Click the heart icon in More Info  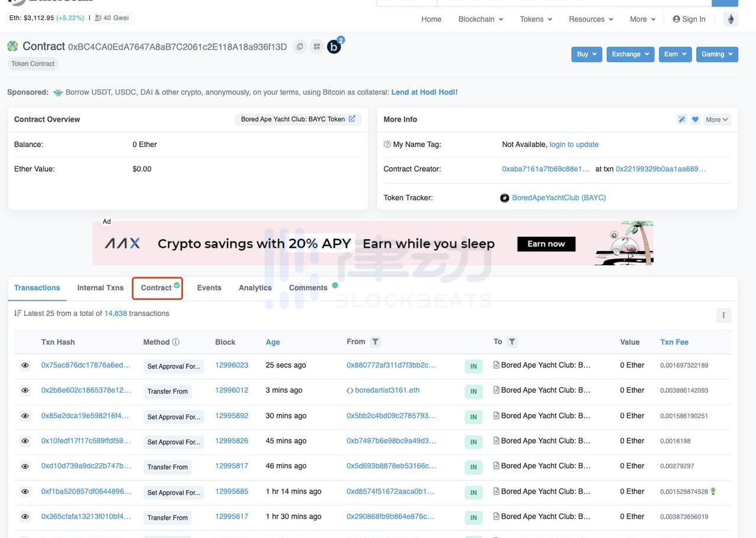click(695, 119)
